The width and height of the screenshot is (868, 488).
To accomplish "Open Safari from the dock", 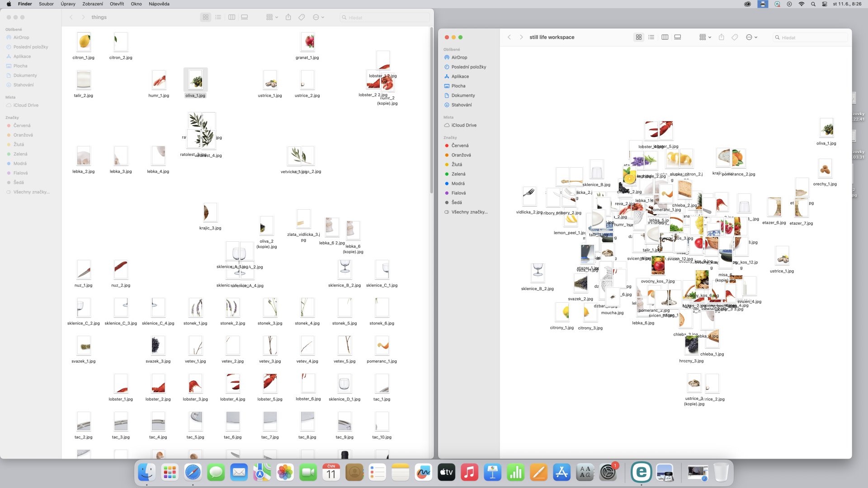I will pos(193,473).
